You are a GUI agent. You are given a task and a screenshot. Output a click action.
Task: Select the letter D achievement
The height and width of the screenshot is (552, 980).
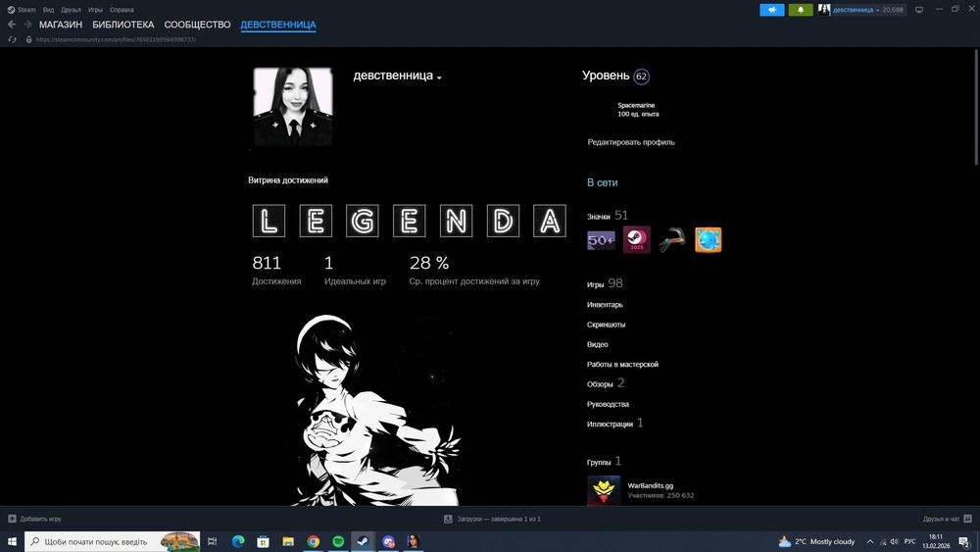click(503, 221)
